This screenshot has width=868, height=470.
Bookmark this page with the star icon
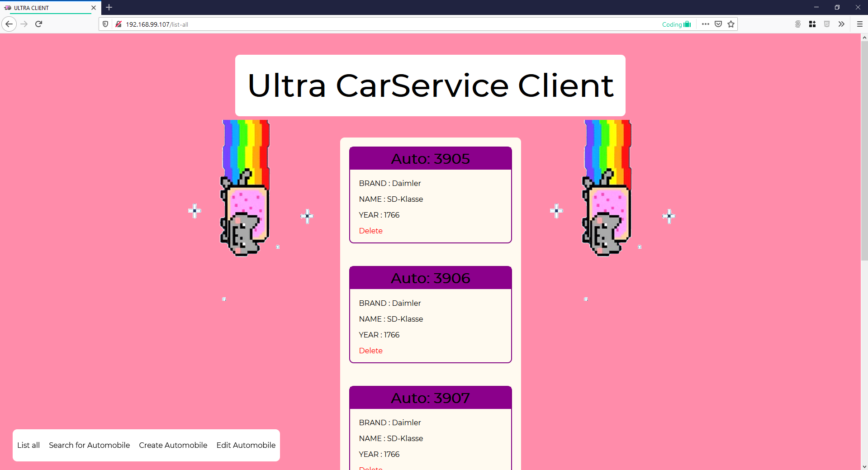(x=731, y=24)
